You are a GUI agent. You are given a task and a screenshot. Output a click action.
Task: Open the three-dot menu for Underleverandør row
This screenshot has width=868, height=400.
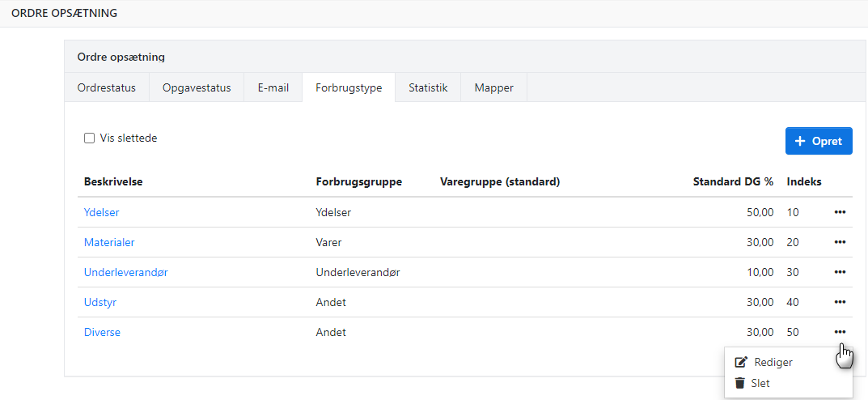point(840,272)
